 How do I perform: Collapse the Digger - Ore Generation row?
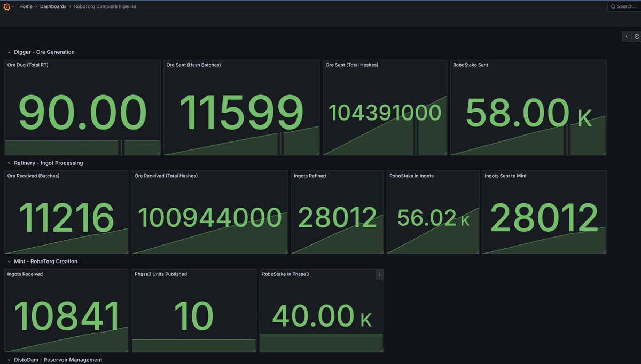click(x=41, y=52)
